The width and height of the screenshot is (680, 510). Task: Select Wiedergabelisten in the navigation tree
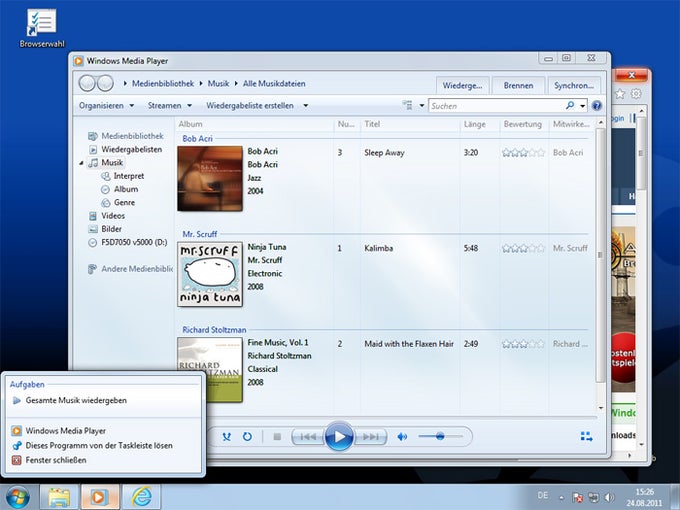point(126,149)
